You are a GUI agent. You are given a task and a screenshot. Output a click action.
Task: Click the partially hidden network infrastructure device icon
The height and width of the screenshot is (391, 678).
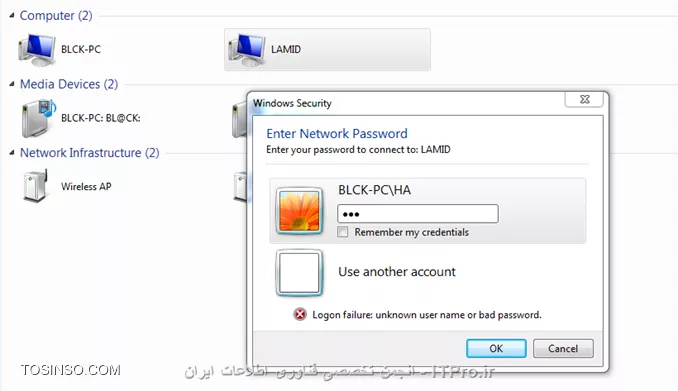point(240,186)
